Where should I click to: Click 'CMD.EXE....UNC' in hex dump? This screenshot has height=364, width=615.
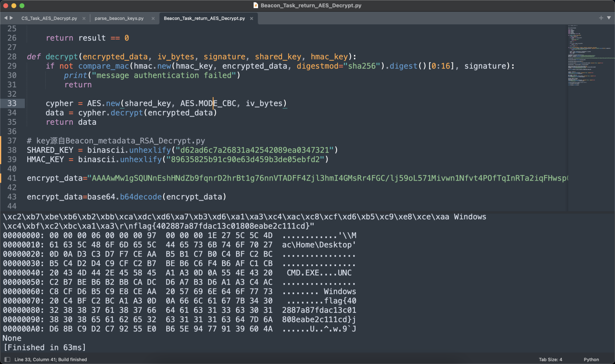(319, 273)
